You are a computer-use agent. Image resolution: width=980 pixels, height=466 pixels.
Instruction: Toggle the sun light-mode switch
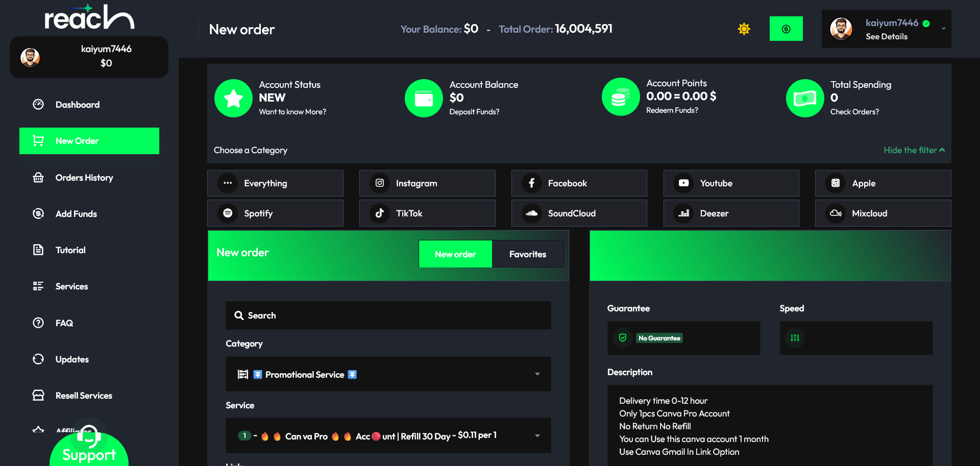(744, 29)
